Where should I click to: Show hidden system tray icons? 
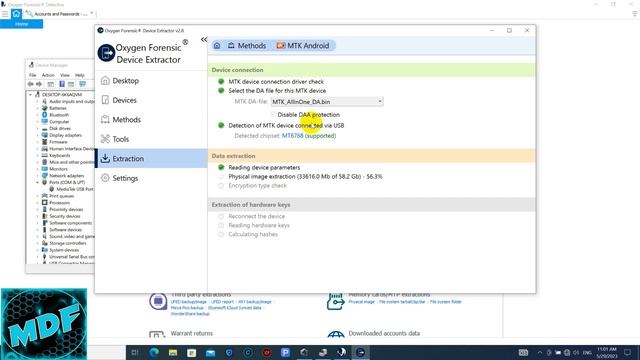pyautogui.click(x=540, y=353)
